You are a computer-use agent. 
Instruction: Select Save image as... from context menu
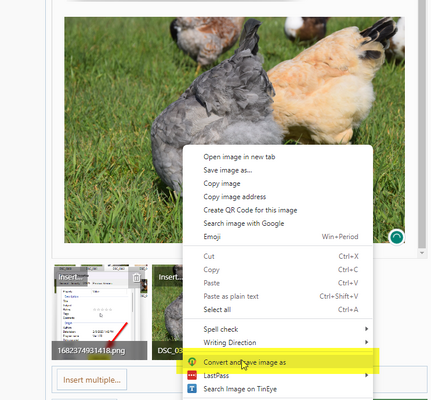pos(228,170)
